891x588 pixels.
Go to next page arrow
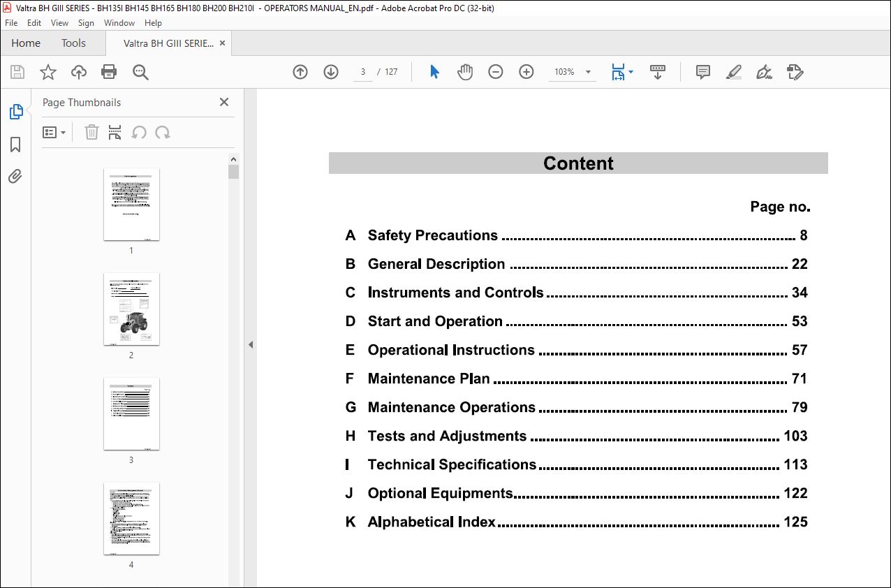(331, 72)
